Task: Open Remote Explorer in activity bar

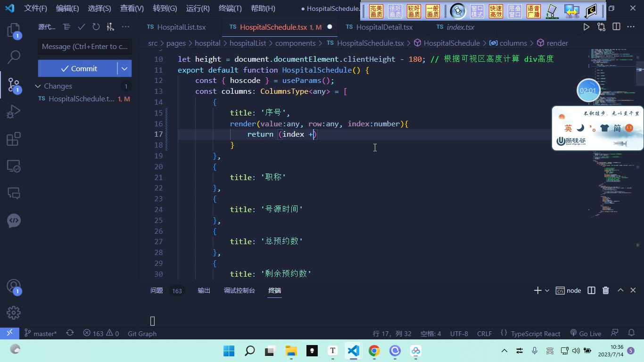Action: click(x=14, y=166)
